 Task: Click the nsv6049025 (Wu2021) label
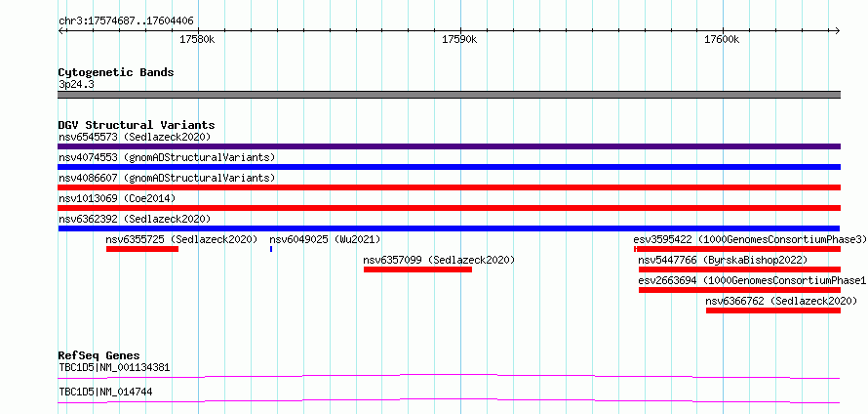click(x=325, y=239)
